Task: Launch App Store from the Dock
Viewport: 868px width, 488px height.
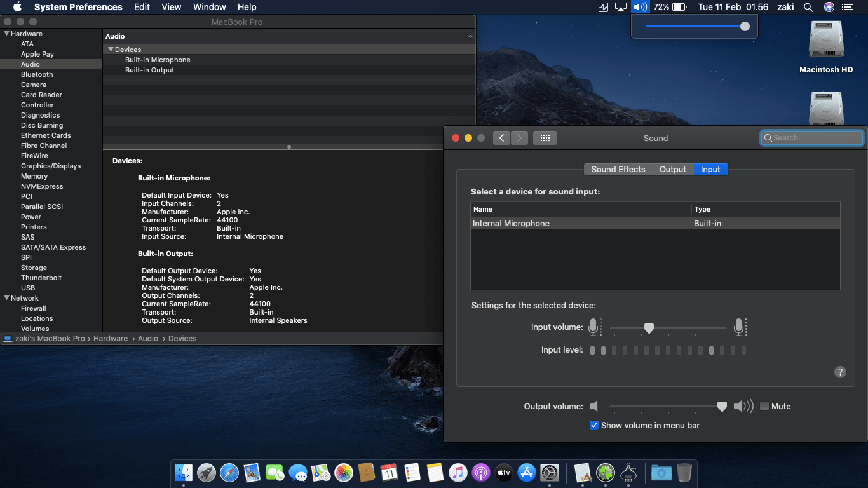Action: tap(527, 473)
